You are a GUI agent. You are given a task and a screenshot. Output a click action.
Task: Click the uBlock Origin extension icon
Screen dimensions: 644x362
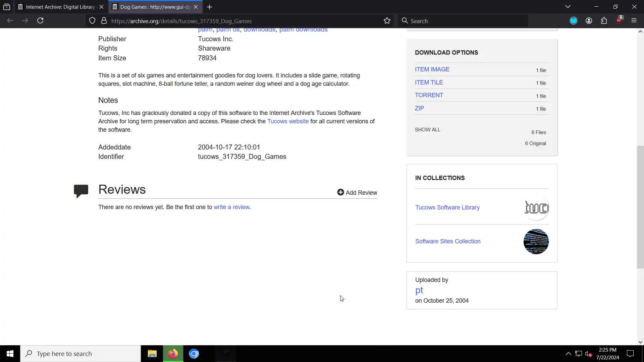click(x=619, y=21)
